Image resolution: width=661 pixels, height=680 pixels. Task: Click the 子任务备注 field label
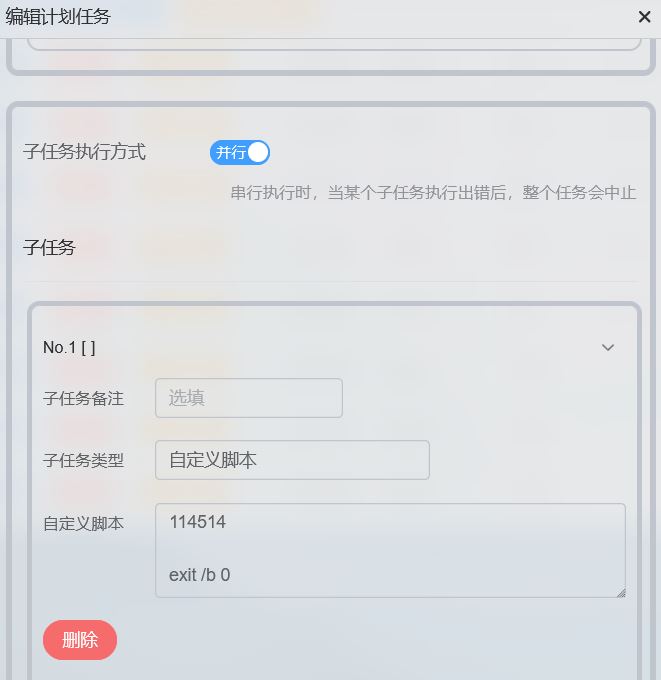[83, 398]
